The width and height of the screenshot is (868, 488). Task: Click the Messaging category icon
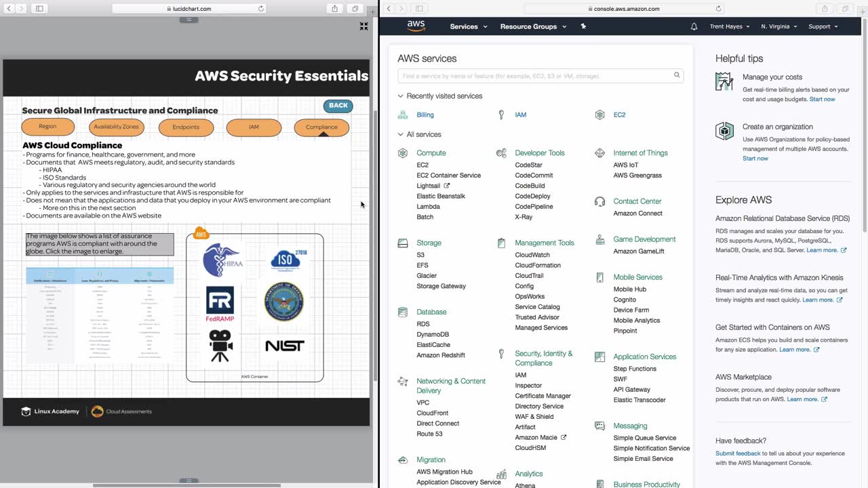pos(599,426)
